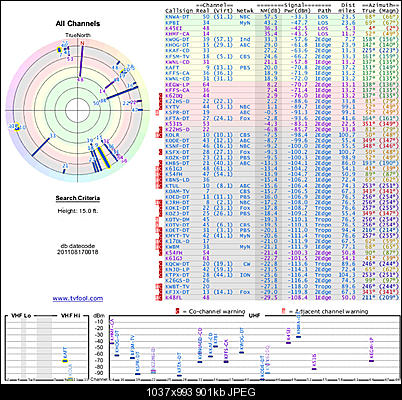Select the KOTV-DT callsign row
Image resolution: width=402 pixels, height=400 pixels.
pos(282,225)
